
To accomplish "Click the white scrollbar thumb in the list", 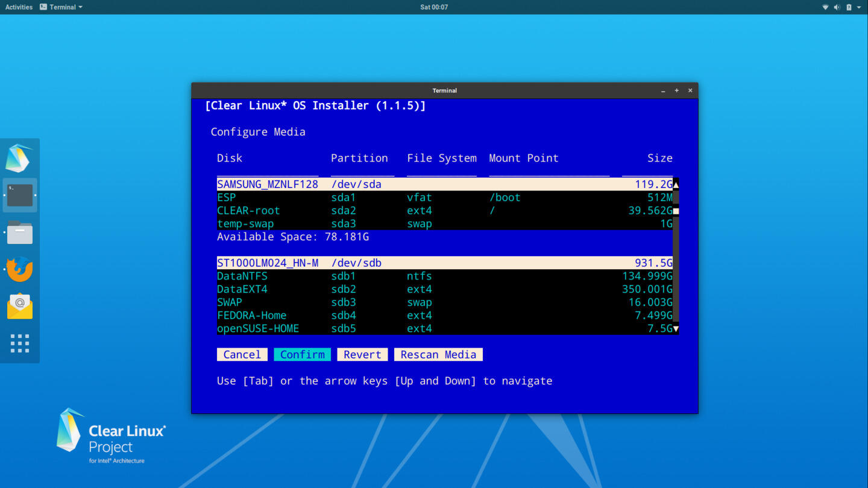I will [x=676, y=211].
